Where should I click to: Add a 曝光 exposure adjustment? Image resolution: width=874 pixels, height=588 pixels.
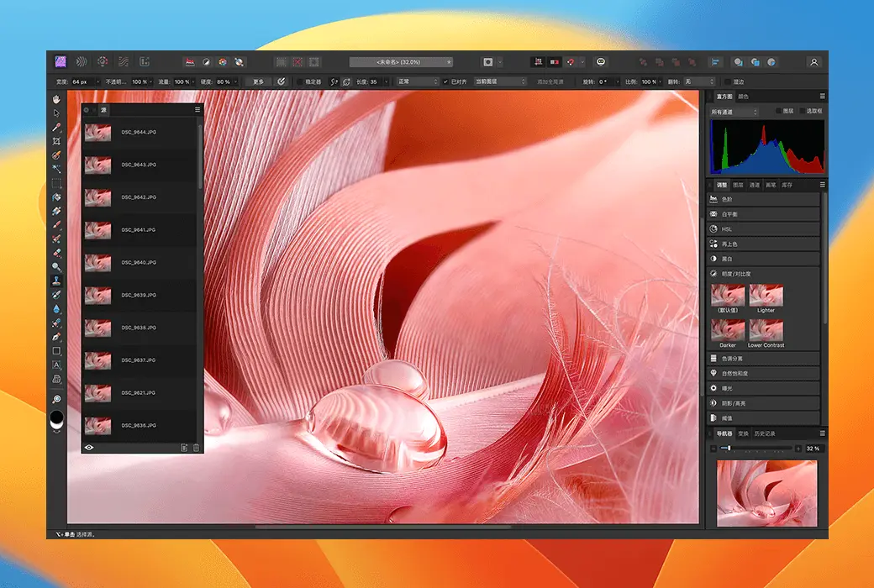point(763,388)
